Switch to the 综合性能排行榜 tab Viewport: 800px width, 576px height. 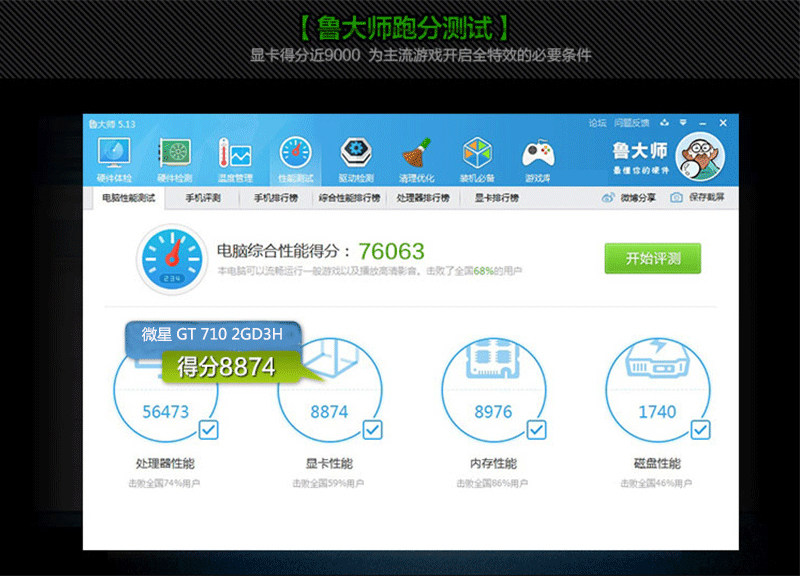[349, 198]
